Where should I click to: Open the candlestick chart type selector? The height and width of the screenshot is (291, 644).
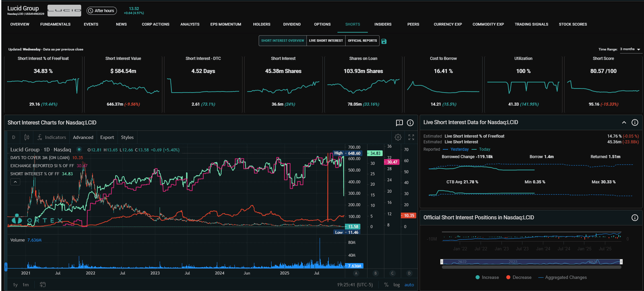pyautogui.click(x=27, y=137)
